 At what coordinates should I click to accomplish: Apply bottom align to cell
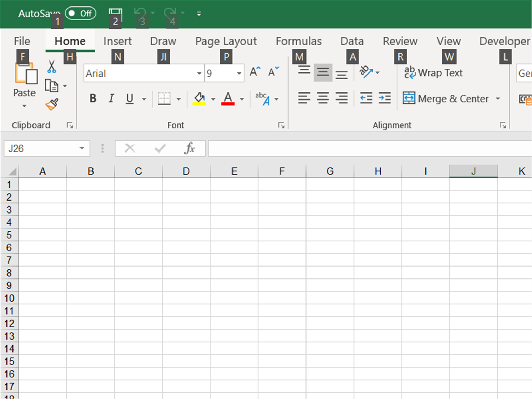pyautogui.click(x=341, y=74)
